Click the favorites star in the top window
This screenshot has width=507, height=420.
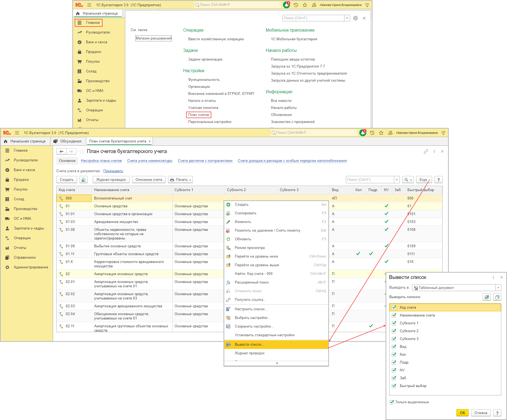point(305,5)
